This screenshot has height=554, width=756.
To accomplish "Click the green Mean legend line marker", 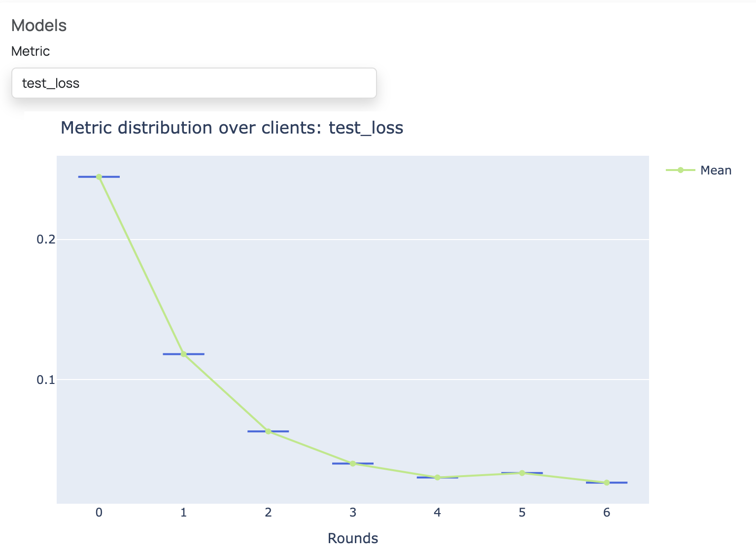I will (680, 170).
